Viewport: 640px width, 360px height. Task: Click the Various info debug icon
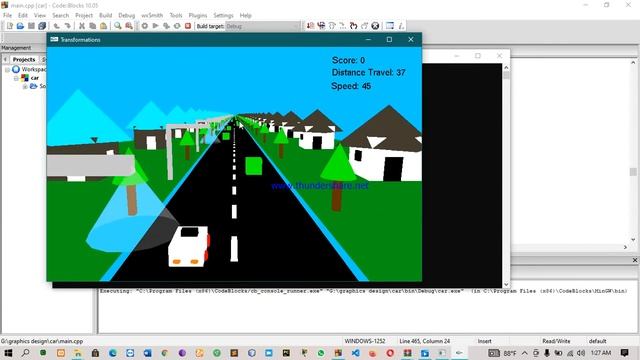(x=401, y=26)
